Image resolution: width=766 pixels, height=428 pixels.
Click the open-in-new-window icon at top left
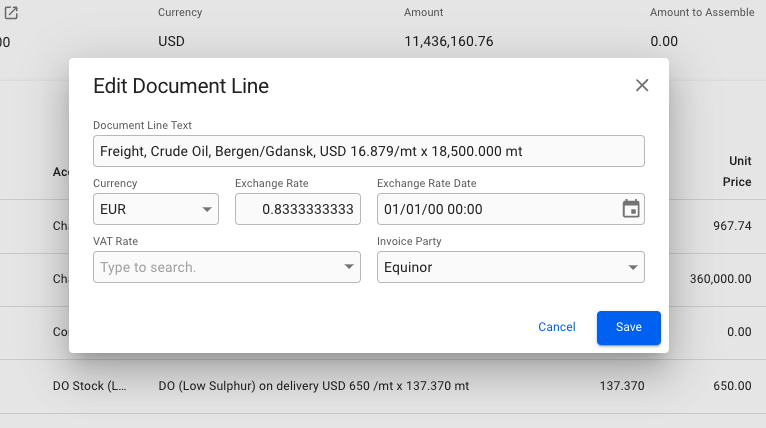[x=13, y=13]
